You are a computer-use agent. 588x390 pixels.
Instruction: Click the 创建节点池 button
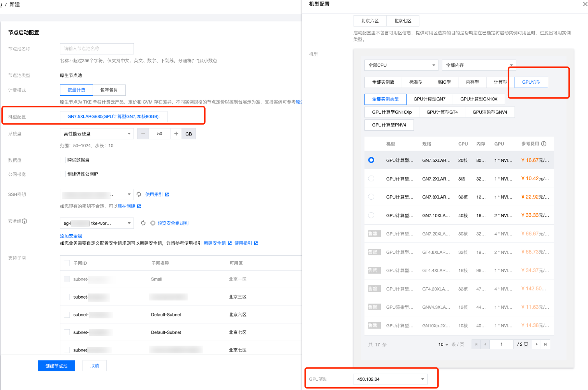[x=56, y=366]
